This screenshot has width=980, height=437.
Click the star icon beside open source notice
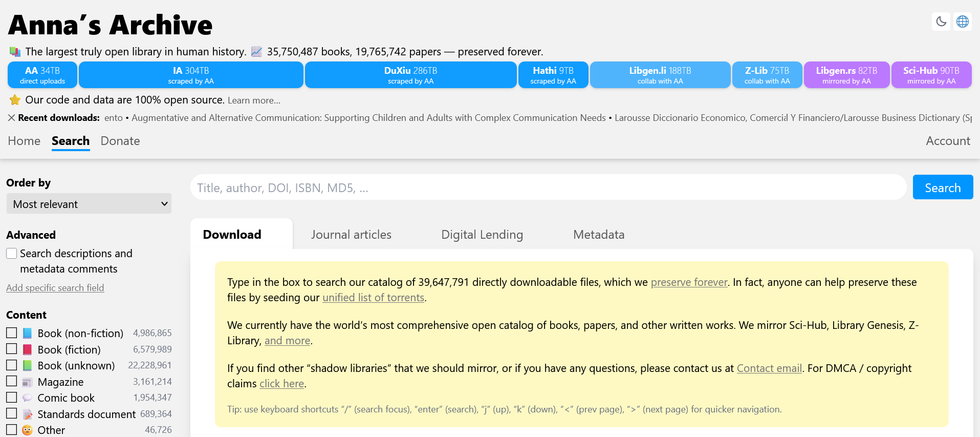pos(15,100)
